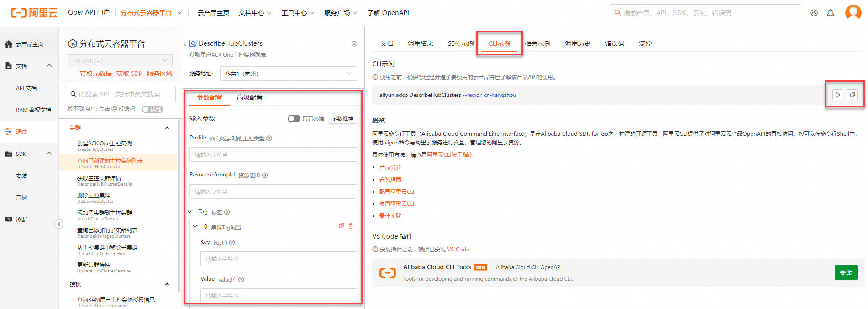Duplicate Tag item 0 with copy icon
This screenshot has width=868, height=309.
pyautogui.click(x=341, y=226)
